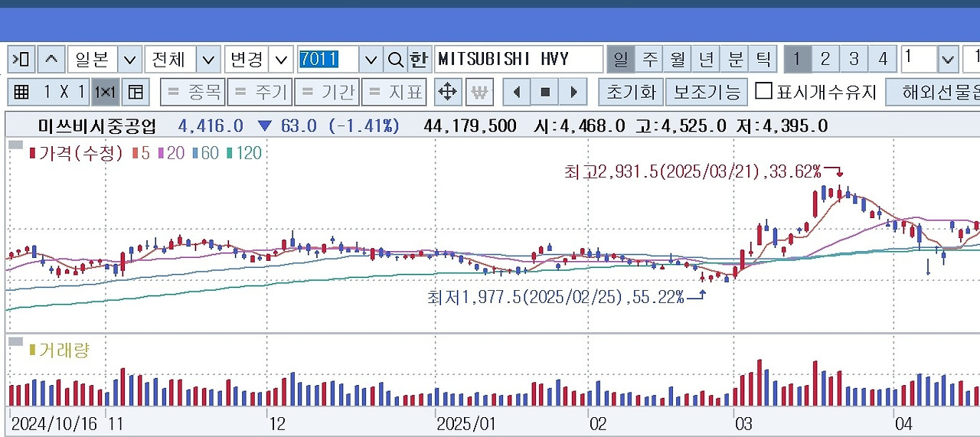Screen dimensions: 980x437
Task: Click the 2025/01 date axis label
Action: click(x=466, y=423)
